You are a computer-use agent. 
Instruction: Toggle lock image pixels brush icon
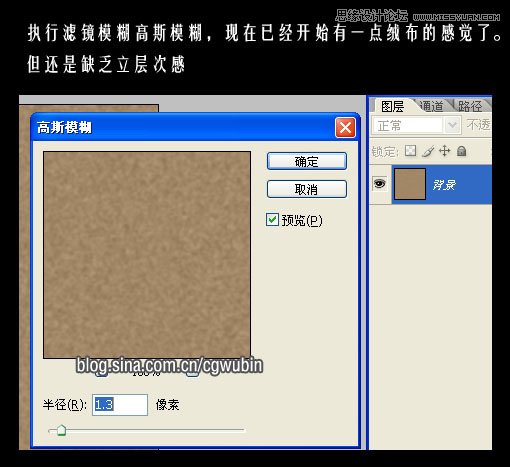point(428,151)
